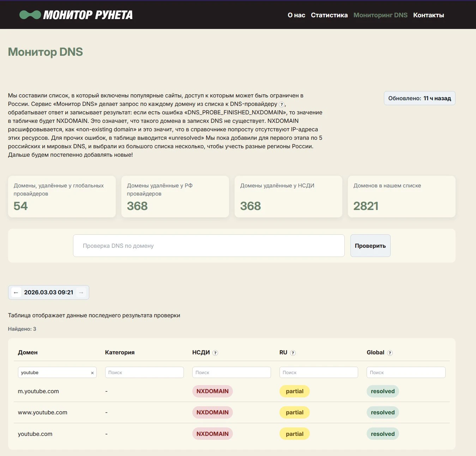Screen dimensions: 476x456
Task: Click the 2026.03.03 09:21 date label
Action: pos(49,292)
